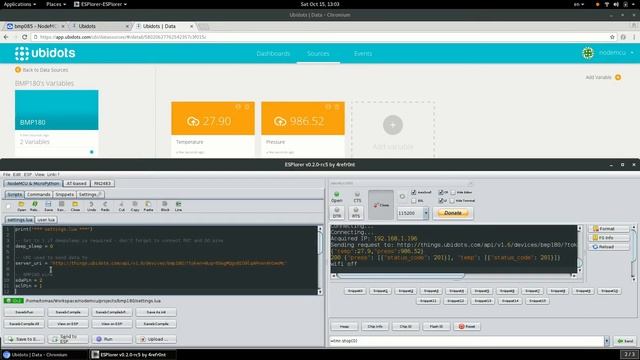Open the 115200 baud rate dropdown

426,213
